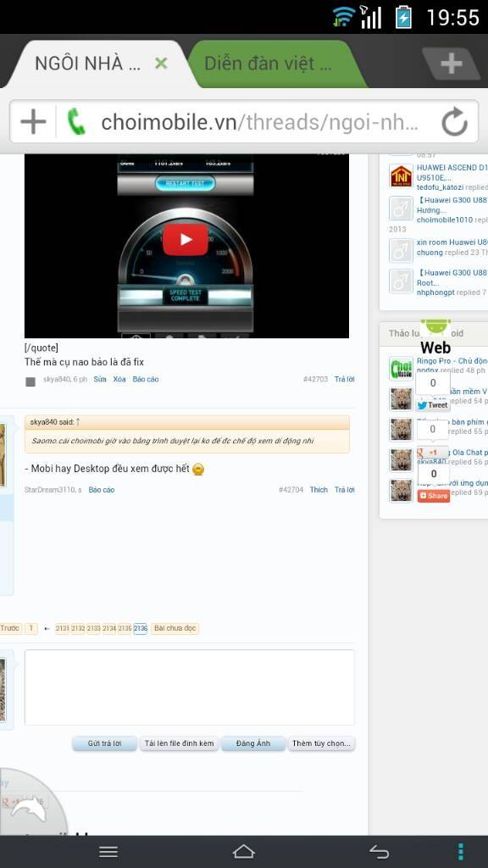
Task: Open the menu navigation icon in bottom bar
Action: click(108, 851)
